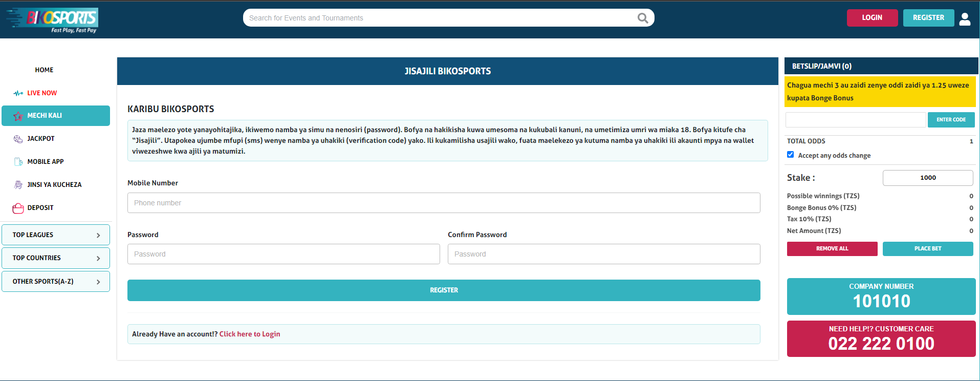The image size is (980, 381).
Task: Submit the form REGISTER button
Action: coord(444,290)
